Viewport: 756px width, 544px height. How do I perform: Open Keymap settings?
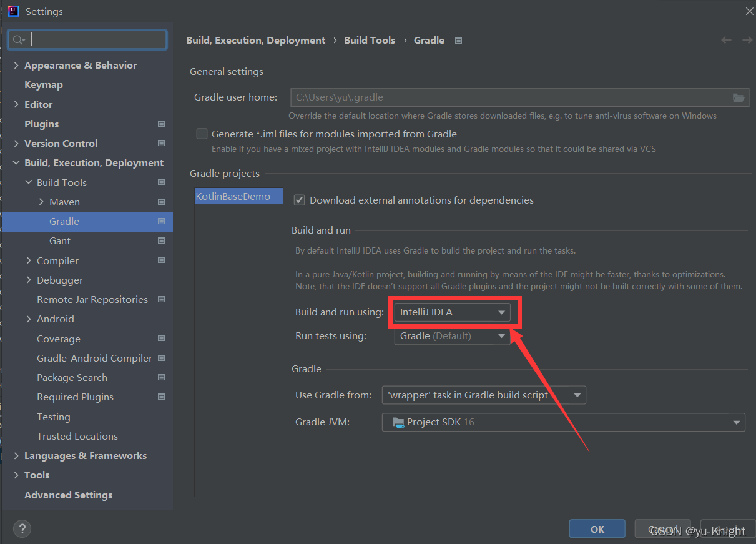(44, 84)
